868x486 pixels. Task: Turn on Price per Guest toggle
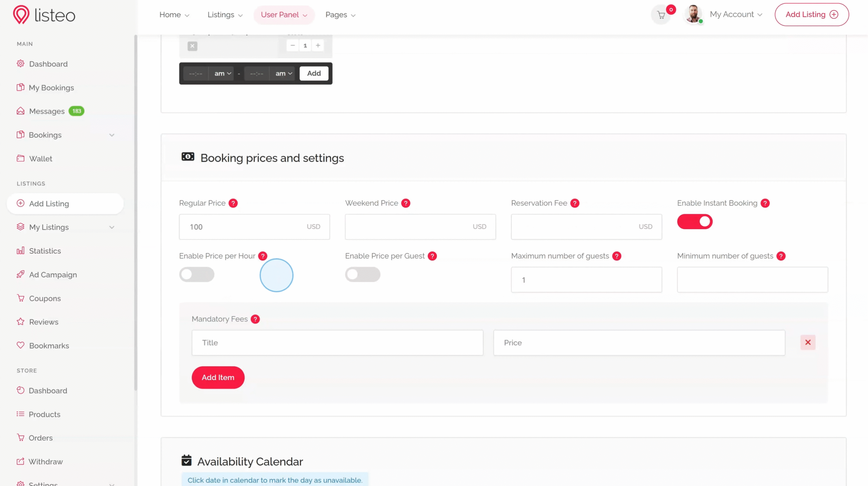coord(362,275)
